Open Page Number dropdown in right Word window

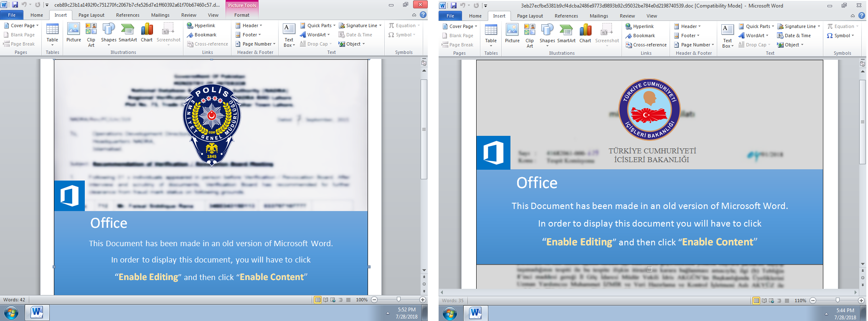pos(694,45)
